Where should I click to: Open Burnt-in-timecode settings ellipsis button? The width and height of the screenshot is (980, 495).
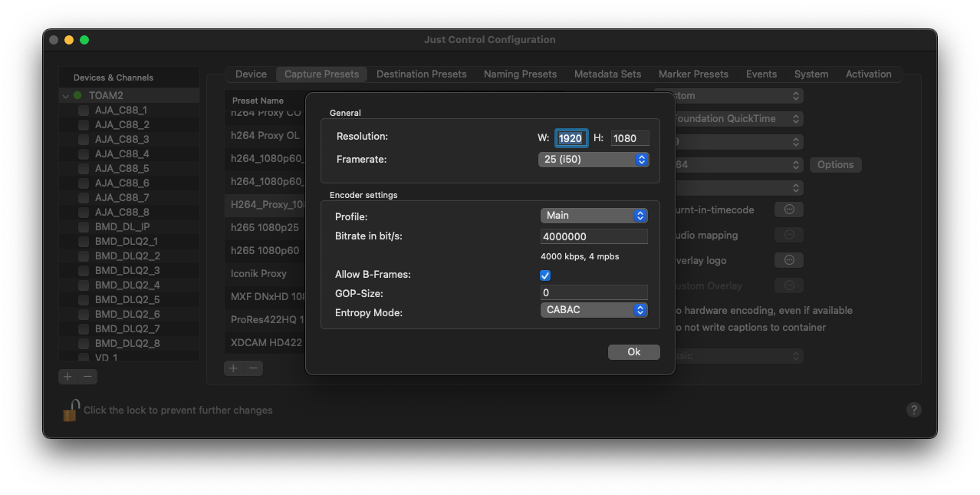tap(789, 210)
